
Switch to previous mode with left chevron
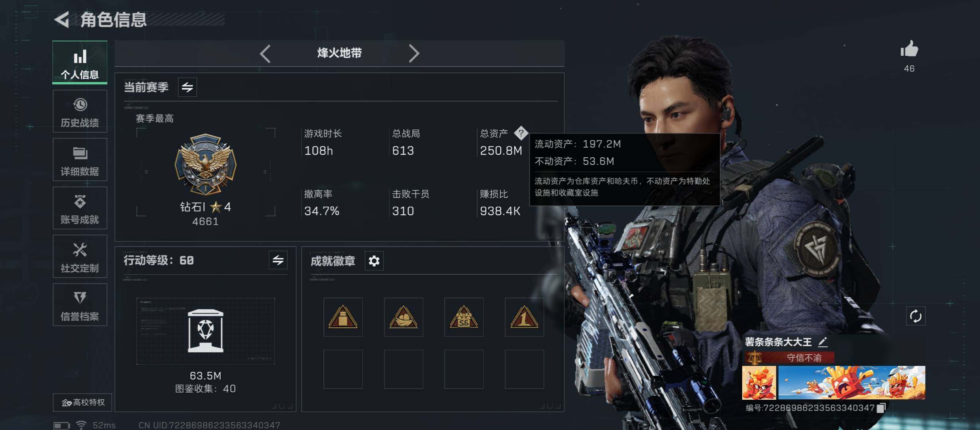point(265,53)
